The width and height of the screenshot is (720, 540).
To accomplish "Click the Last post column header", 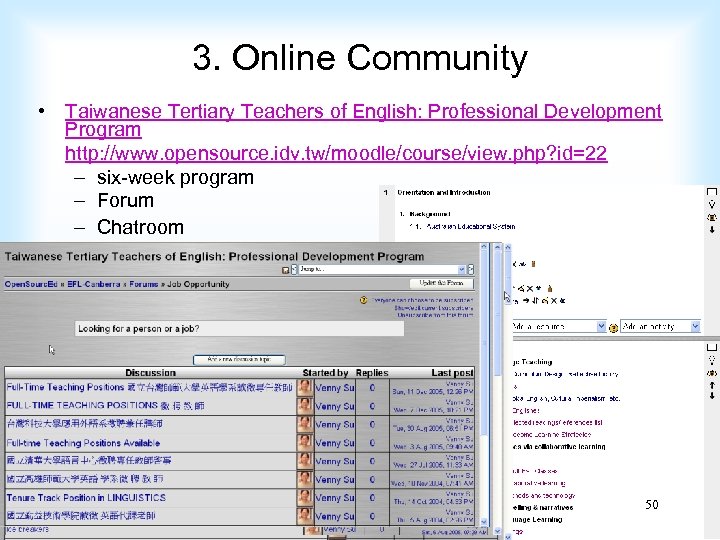I will point(452,373).
